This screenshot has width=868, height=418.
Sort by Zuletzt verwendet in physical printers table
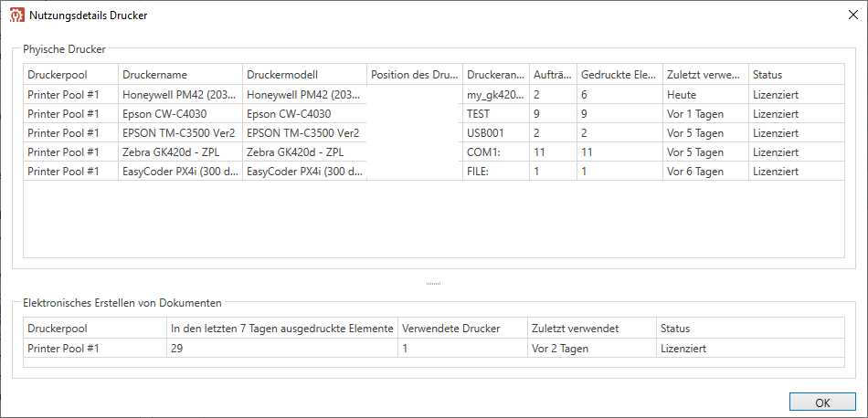(704, 75)
